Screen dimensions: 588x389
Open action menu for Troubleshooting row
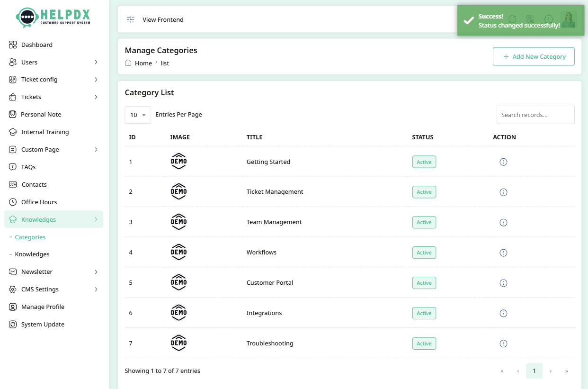[x=503, y=344]
